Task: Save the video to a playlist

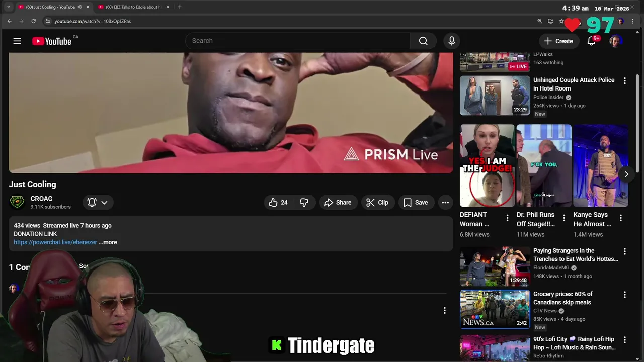Action: pos(416,202)
